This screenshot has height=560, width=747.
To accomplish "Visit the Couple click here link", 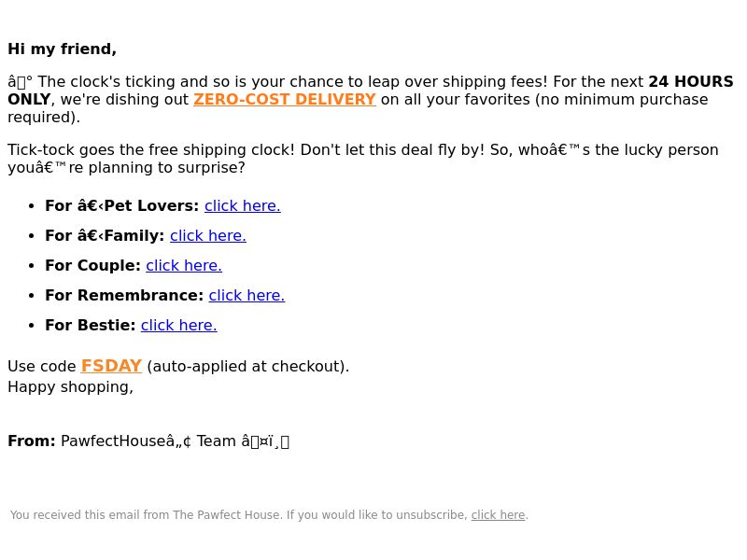I will point(184,266).
